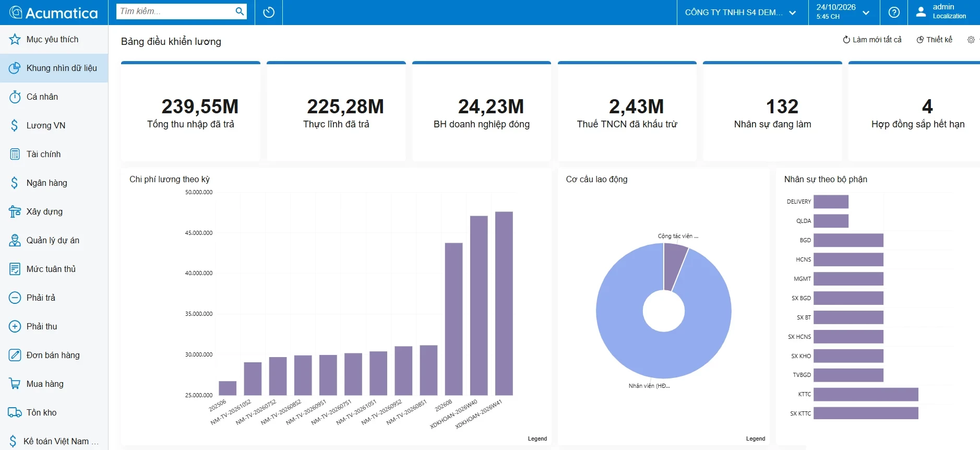Image resolution: width=980 pixels, height=450 pixels.
Task: Click the DELIVERY department bar
Action: coord(831,202)
